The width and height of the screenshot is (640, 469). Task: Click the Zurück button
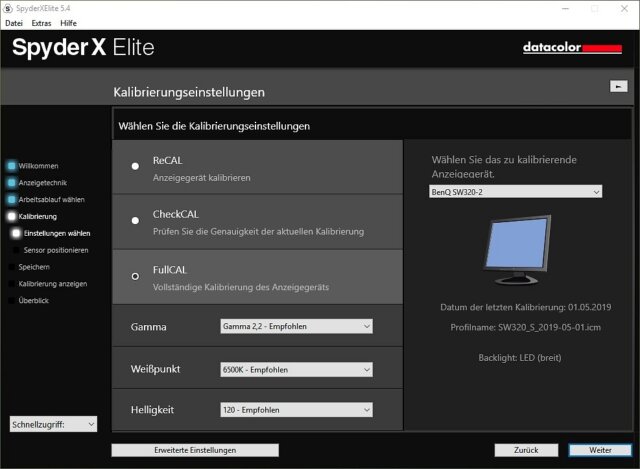[x=526, y=450]
